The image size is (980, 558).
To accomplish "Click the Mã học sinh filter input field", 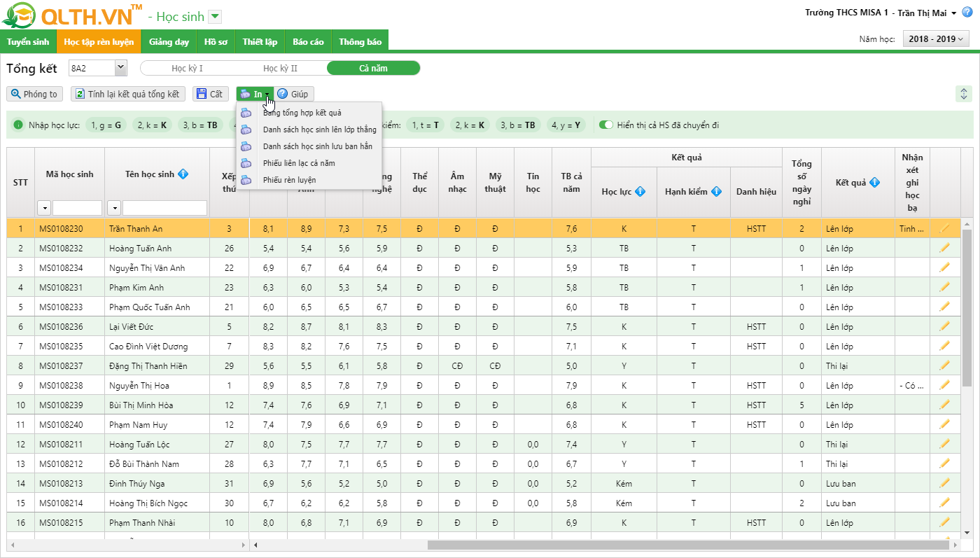I will coord(77,208).
